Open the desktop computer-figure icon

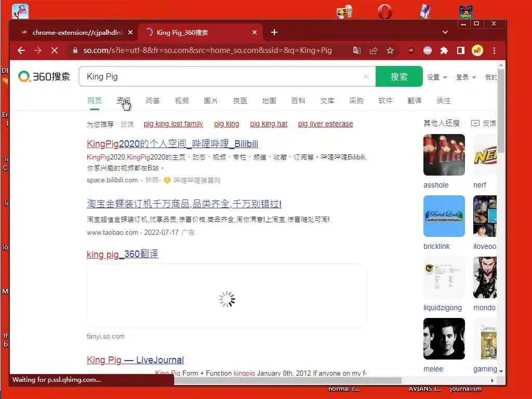(x=344, y=11)
